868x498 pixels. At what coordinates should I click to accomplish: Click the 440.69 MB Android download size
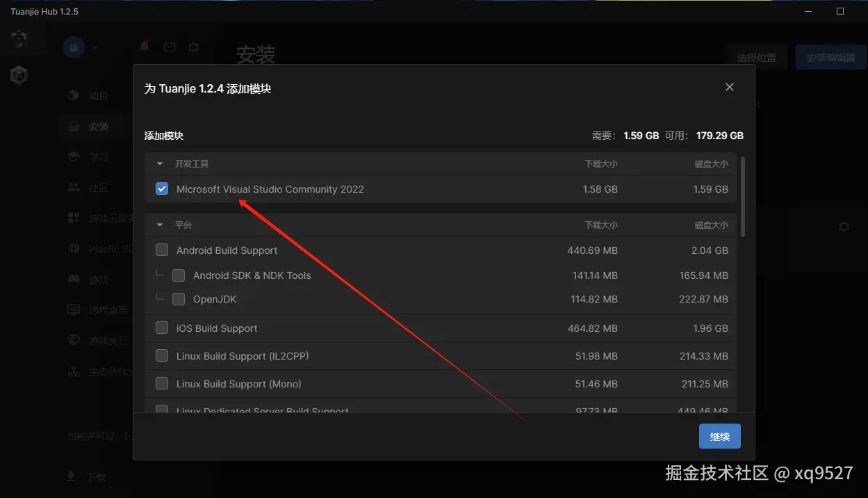coord(593,250)
